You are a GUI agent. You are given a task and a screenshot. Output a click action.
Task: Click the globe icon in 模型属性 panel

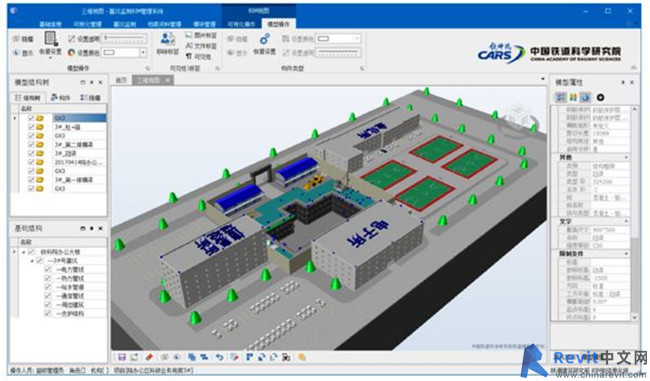[585, 97]
